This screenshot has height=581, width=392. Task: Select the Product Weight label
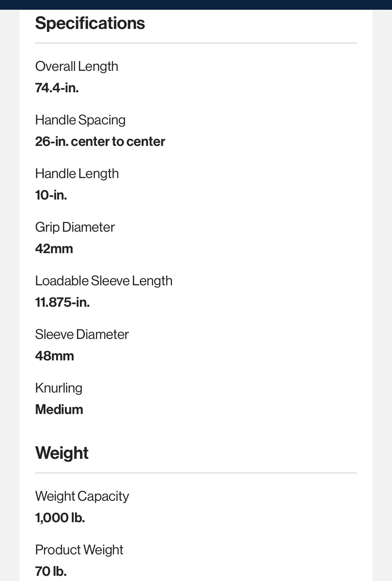click(x=79, y=550)
